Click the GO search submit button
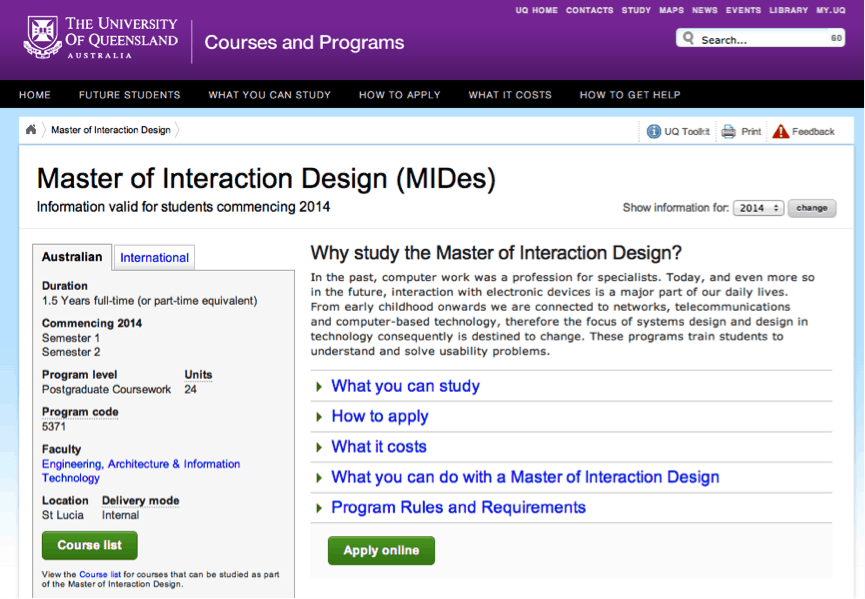Viewport: 865px width, 599px height. point(836,38)
